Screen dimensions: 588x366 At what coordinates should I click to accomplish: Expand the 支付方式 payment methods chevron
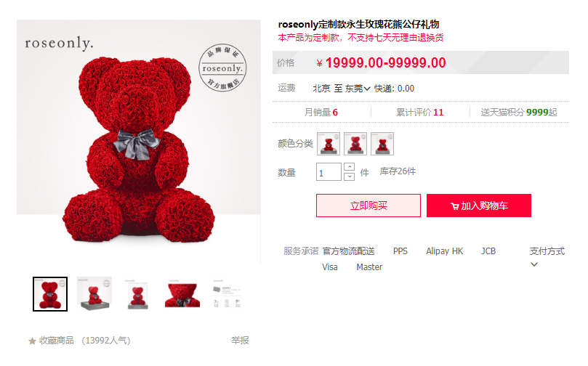tap(534, 264)
